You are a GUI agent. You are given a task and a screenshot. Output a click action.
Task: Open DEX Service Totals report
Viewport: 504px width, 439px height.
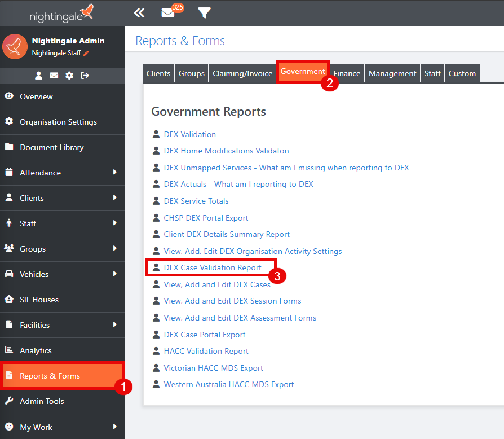click(x=196, y=201)
